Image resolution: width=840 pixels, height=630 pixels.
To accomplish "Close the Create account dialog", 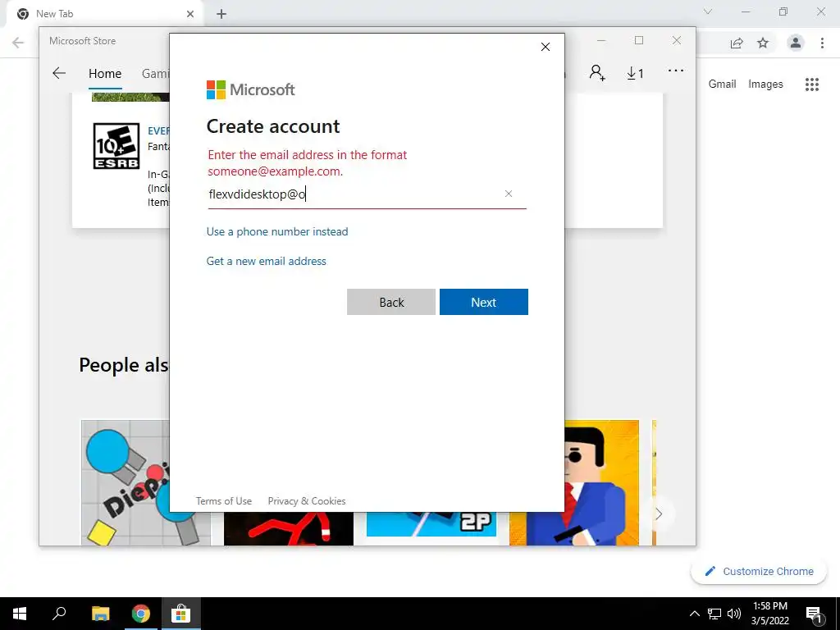I will tap(546, 47).
